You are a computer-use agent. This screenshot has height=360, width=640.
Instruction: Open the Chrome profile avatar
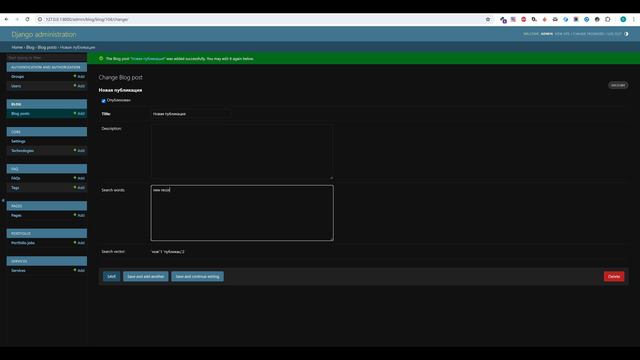tap(623, 19)
